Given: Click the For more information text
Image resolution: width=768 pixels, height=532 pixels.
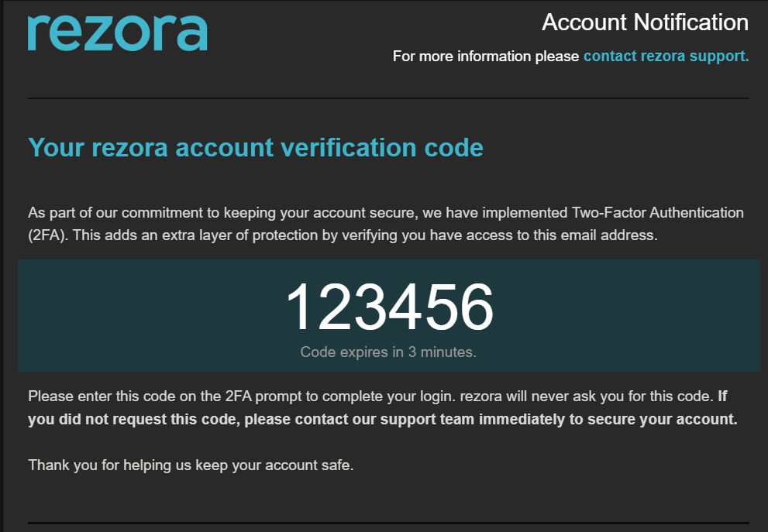Looking at the screenshot, I should pos(486,57).
